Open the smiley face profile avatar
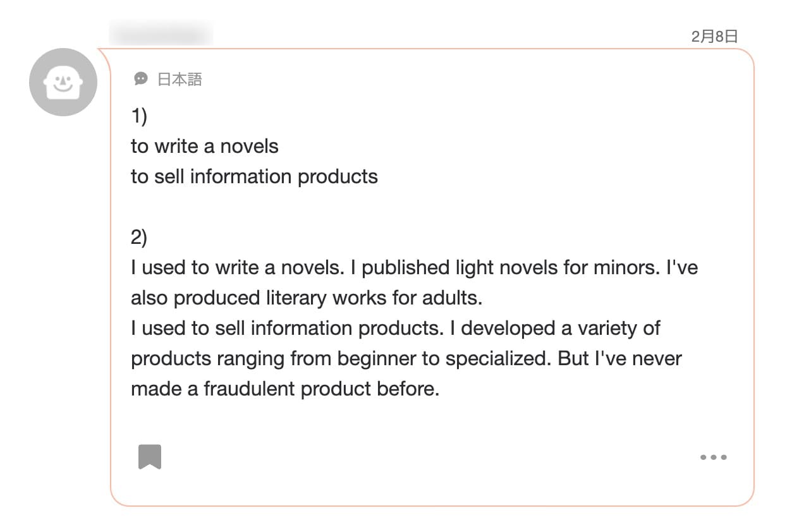The width and height of the screenshot is (804, 532). click(x=63, y=82)
